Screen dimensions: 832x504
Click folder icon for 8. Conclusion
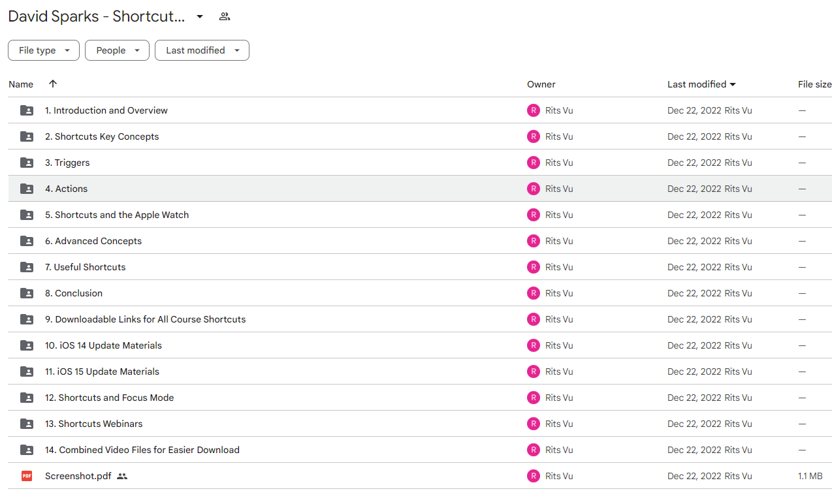27,293
